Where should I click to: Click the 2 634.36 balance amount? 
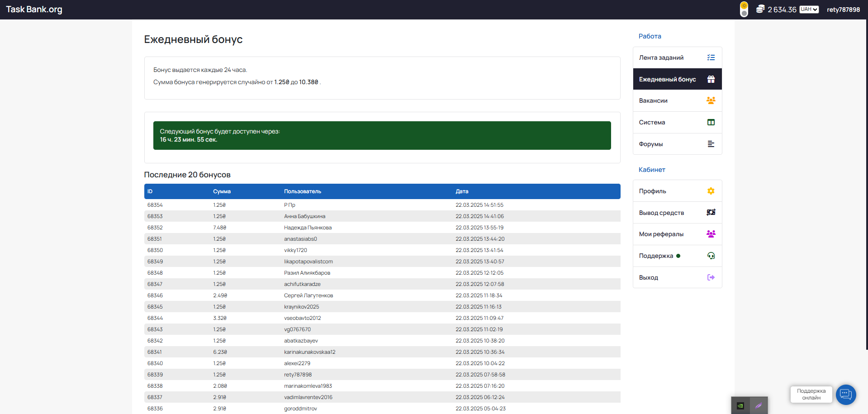(782, 10)
